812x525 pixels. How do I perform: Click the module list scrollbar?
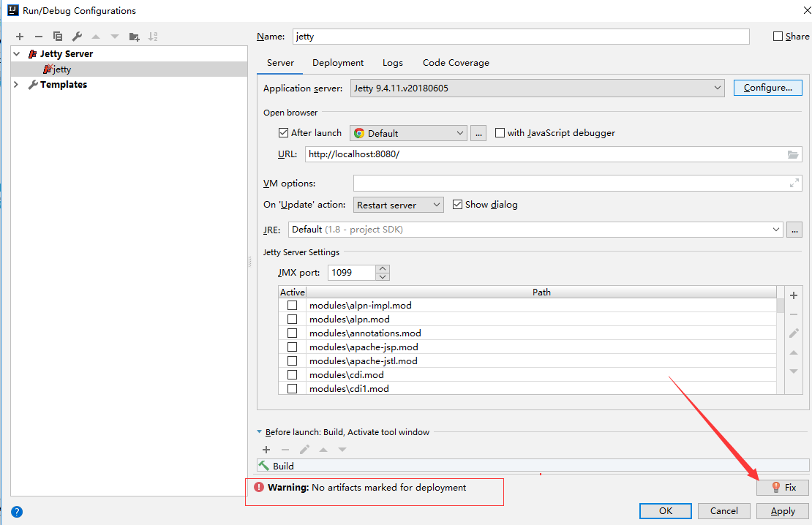[781, 306]
